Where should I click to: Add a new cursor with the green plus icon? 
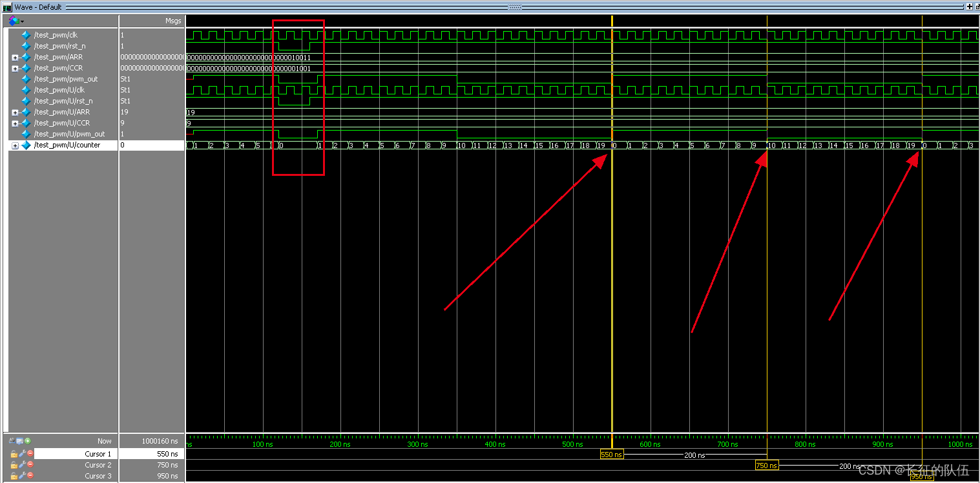coord(28,441)
